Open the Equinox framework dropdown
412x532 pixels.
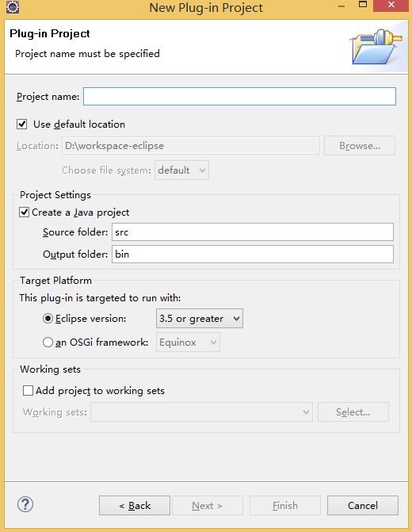coord(188,342)
